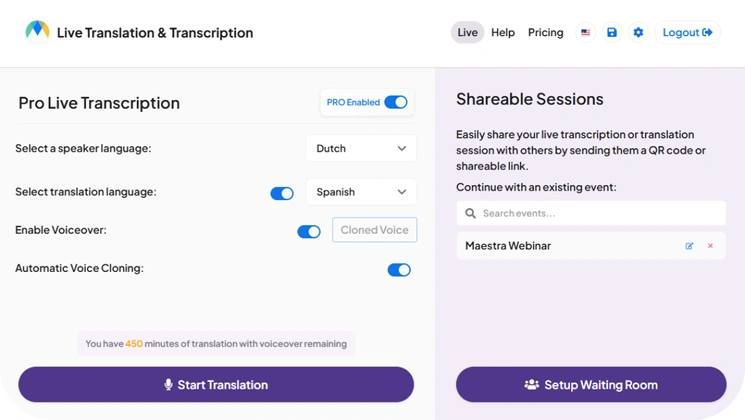Click the Maestra logo icon

point(37,31)
